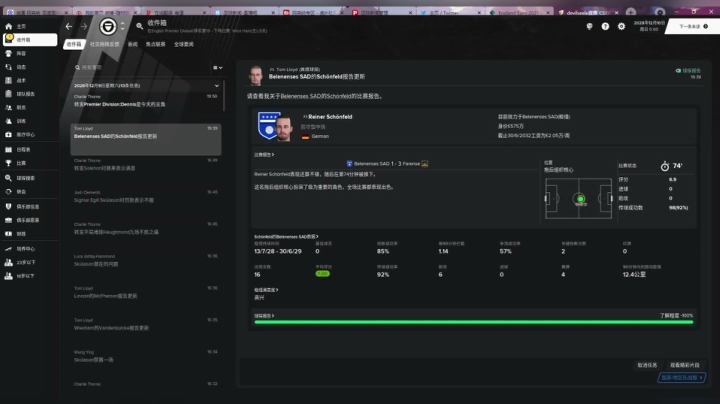720x404 pixels.
Task: Open the 日程表 schedule sidebar icon
Action: pos(8,150)
